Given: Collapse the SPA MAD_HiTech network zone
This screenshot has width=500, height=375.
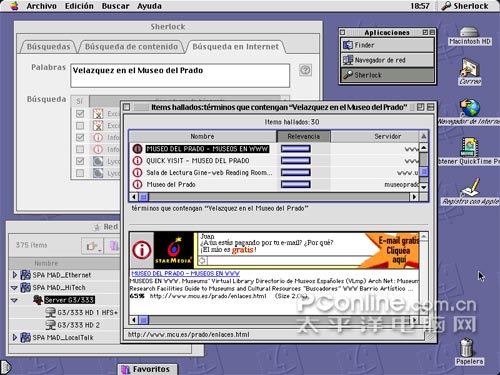Looking at the screenshot, I should [x=14, y=287].
